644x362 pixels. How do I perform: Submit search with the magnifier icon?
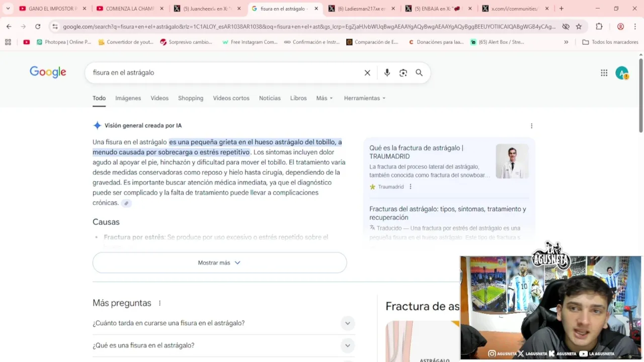point(419,73)
